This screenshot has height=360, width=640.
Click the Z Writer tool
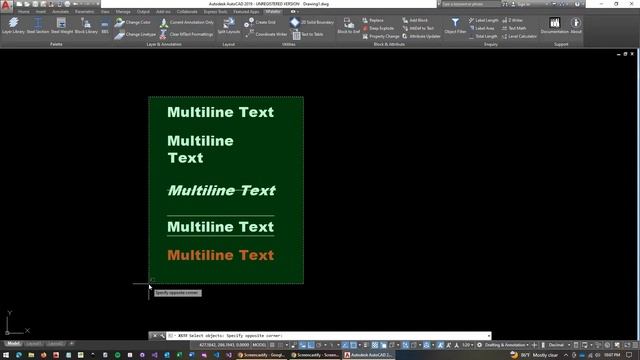(512, 20)
